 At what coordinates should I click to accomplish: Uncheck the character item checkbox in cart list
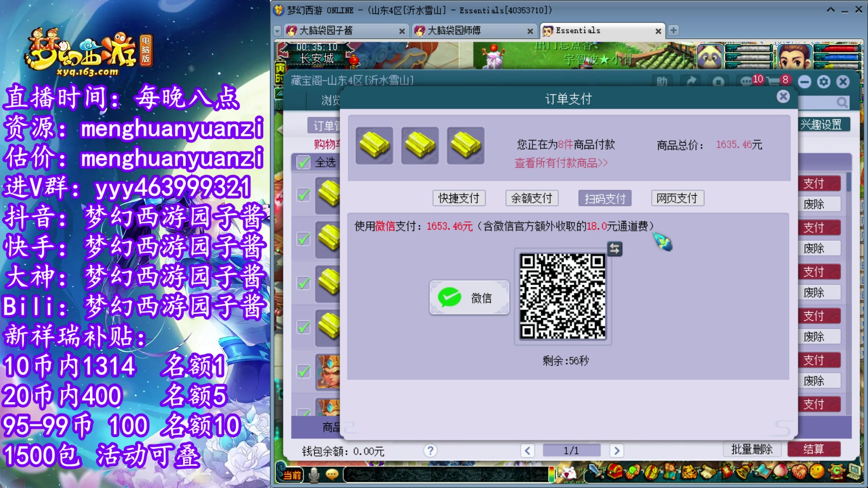coord(303,371)
